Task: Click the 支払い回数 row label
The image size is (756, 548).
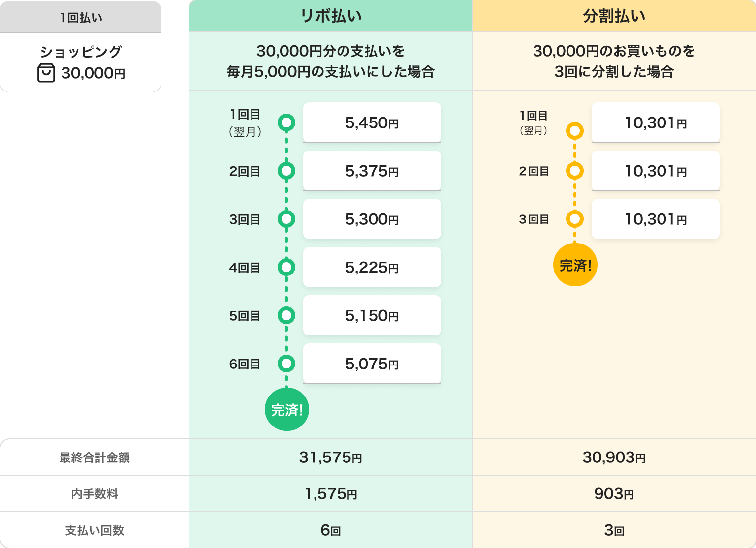Action: point(94,530)
